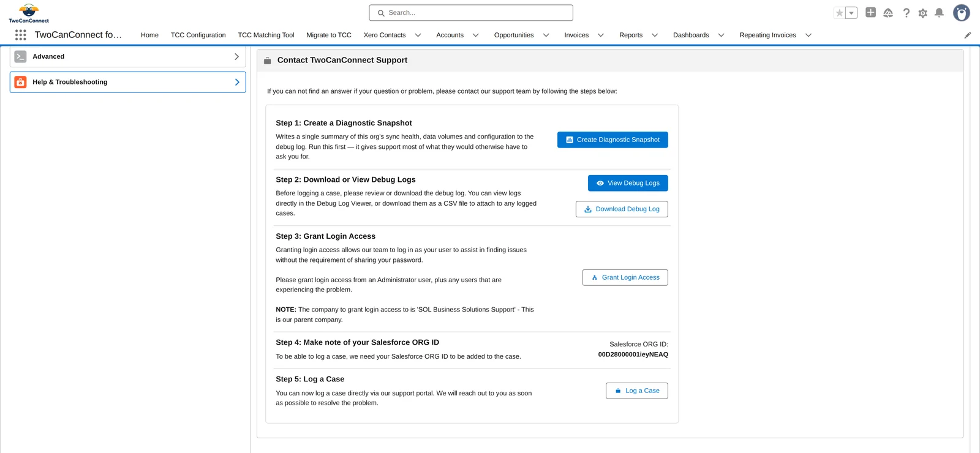Click the Download Debug Log button
The image size is (980, 453).
point(622,209)
